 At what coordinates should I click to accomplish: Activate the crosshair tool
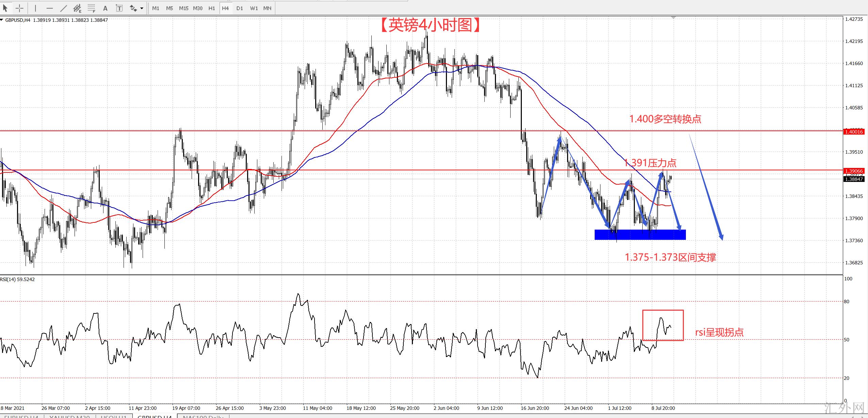point(19,8)
